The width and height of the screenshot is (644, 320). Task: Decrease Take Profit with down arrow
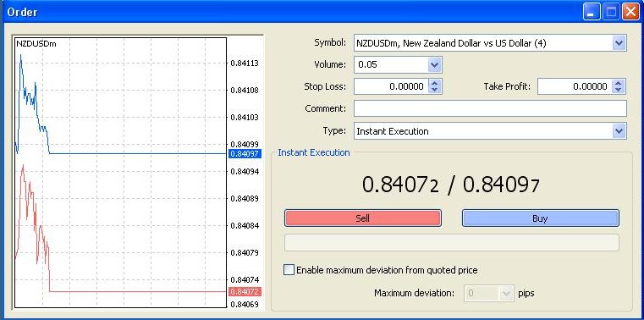point(619,90)
